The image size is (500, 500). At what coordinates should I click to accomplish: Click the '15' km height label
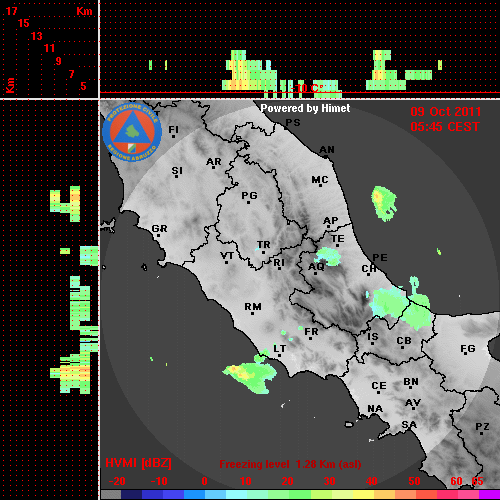pos(24,23)
